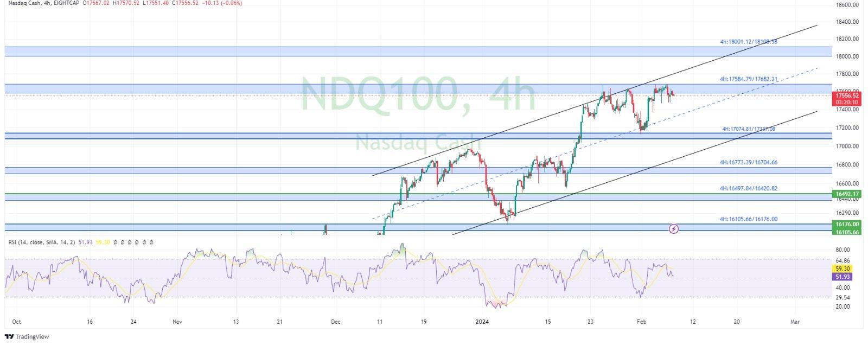Click the Dec label on the date axis

pyautogui.click(x=335, y=322)
